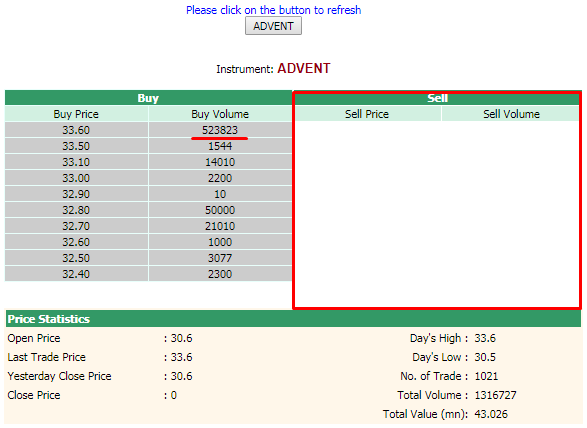Viewport: 587px width, 428px height.
Task: Select buy volume 21010 cell
Action: [x=220, y=226]
